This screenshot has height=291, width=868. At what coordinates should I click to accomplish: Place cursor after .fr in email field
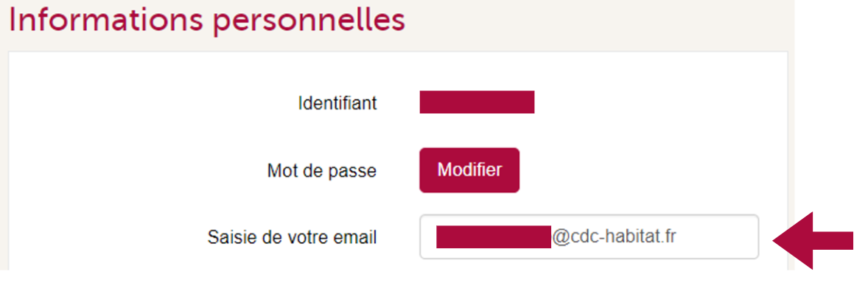(x=677, y=236)
